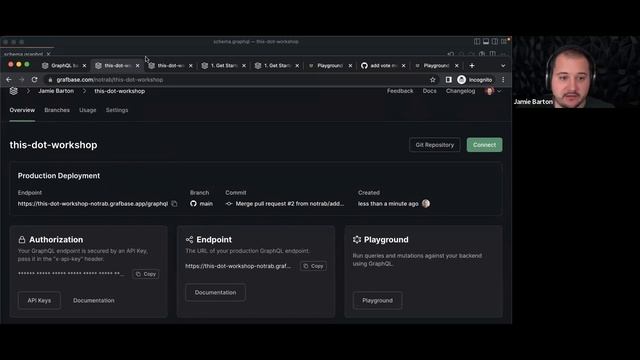Image resolution: width=640 pixels, height=360 pixels.
Task: Click the user avatar in top right header
Action: coord(489,91)
